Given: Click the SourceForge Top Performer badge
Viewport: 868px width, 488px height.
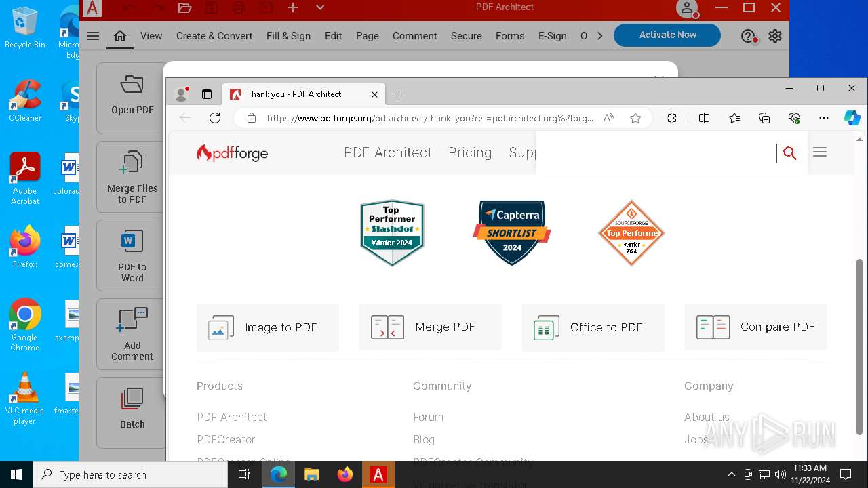Looking at the screenshot, I should coord(631,232).
